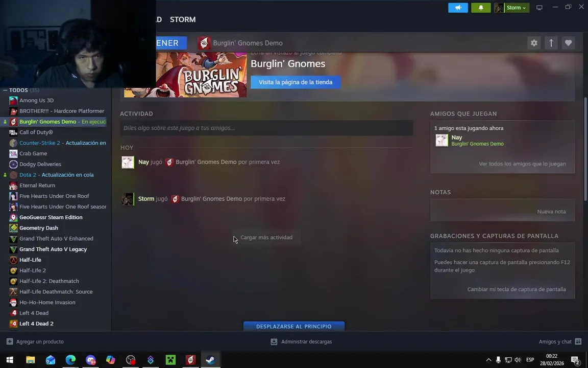Click Desplazarse al principio button

(294, 326)
